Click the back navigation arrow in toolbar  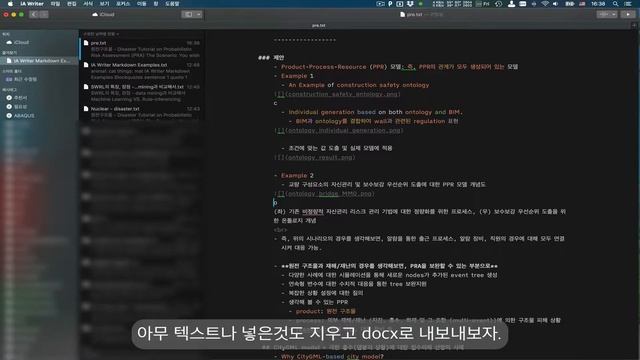click(x=34, y=14)
